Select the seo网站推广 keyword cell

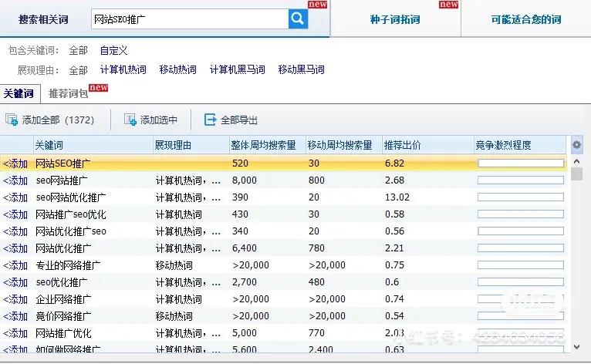[x=62, y=180]
